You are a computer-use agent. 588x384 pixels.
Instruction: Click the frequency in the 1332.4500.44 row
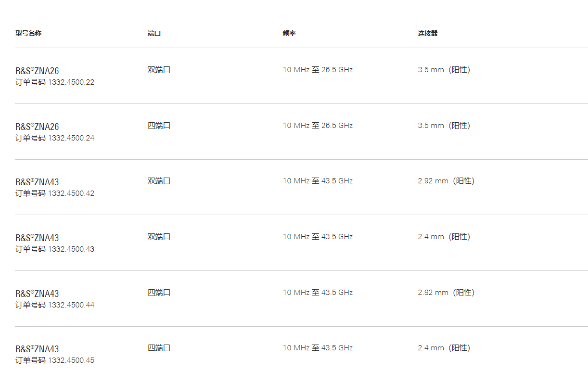click(x=318, y=293)
